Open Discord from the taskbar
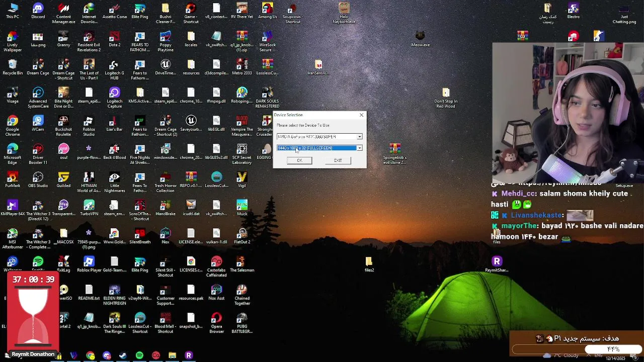 (107, 355)
